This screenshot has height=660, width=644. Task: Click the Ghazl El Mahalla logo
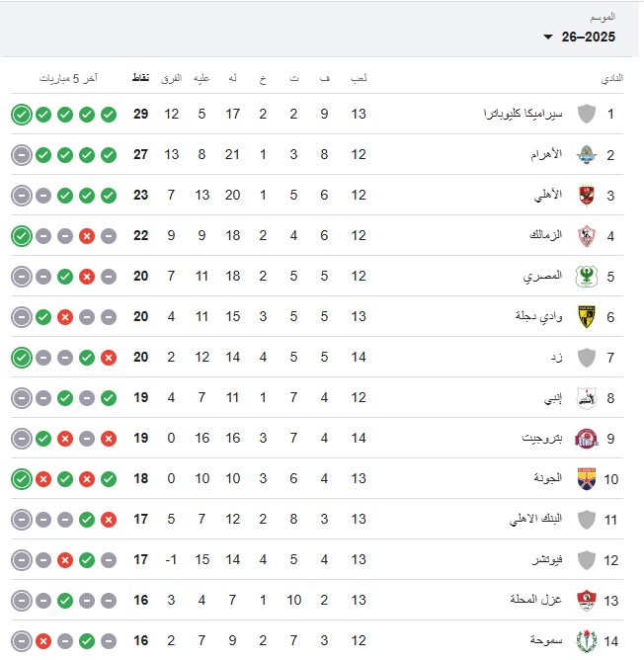[x=587, y=600]
